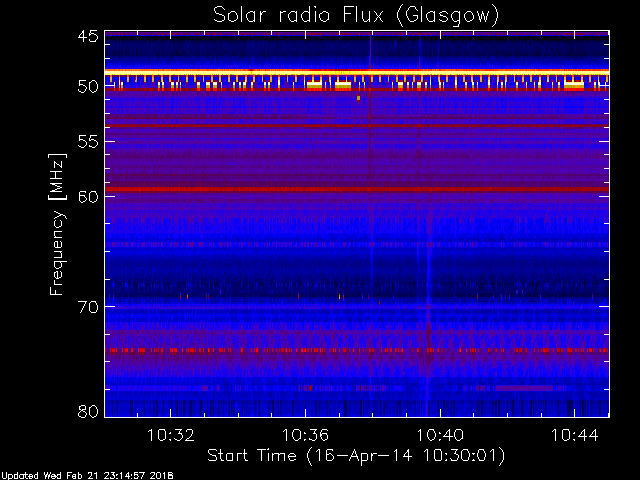
Task: Click the 70 frequency tick label
Action: click(x=88, y=307)
